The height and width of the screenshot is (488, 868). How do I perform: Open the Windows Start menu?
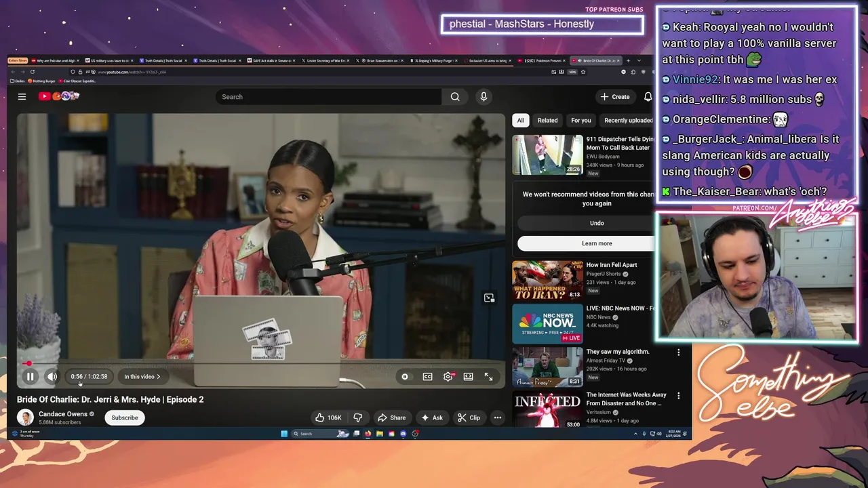pos(284,434)
